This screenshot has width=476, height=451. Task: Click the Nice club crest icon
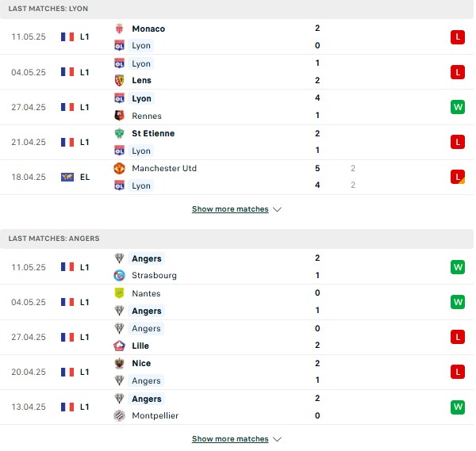[119, 363]
